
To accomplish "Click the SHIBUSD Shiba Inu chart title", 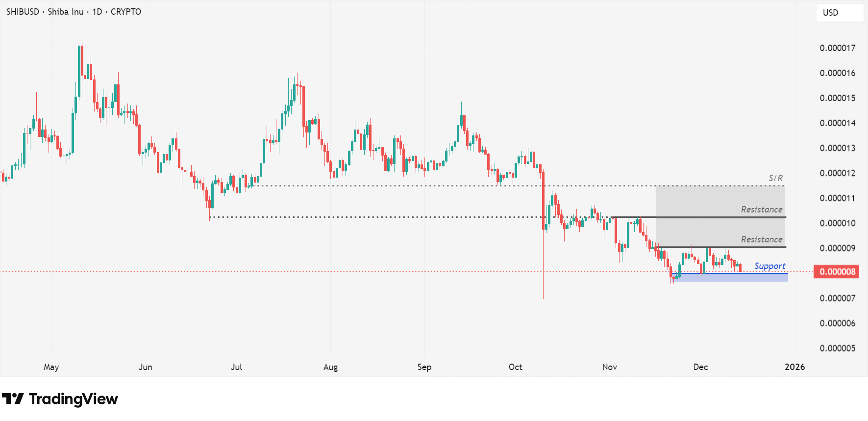I will point(74,12).
